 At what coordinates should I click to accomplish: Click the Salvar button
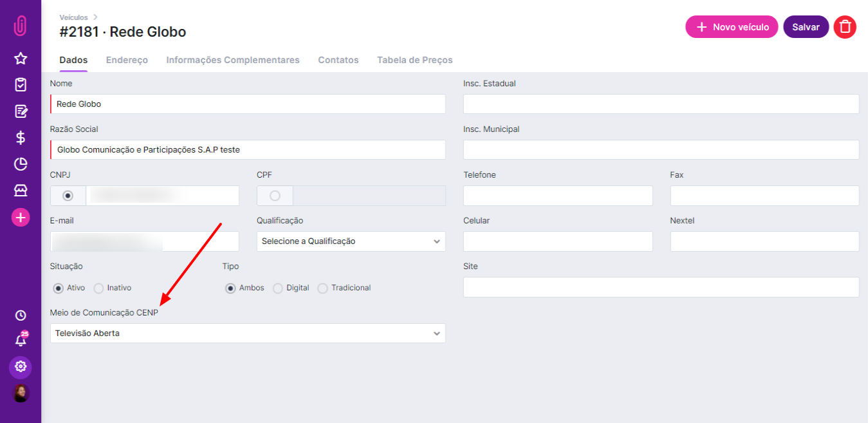[x=806, y=27]
